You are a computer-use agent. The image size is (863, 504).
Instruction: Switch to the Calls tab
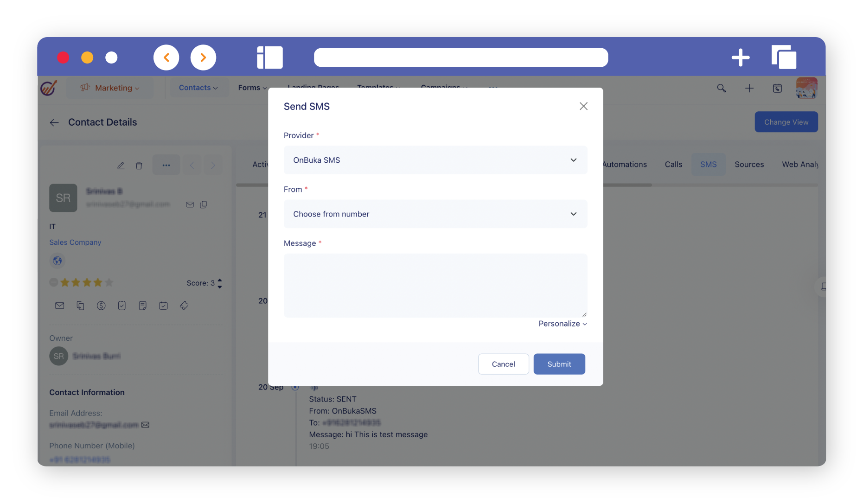coord(673,164)
